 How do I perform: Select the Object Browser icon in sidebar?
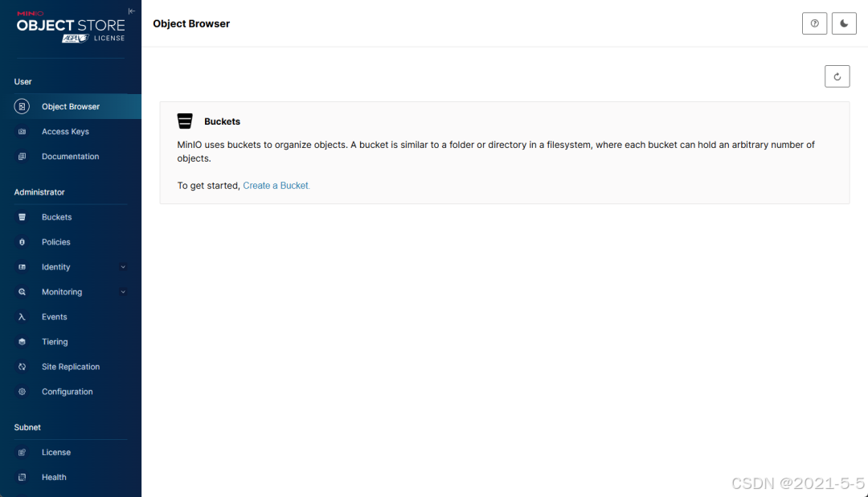pyautogui.click(x=21, y=105)
